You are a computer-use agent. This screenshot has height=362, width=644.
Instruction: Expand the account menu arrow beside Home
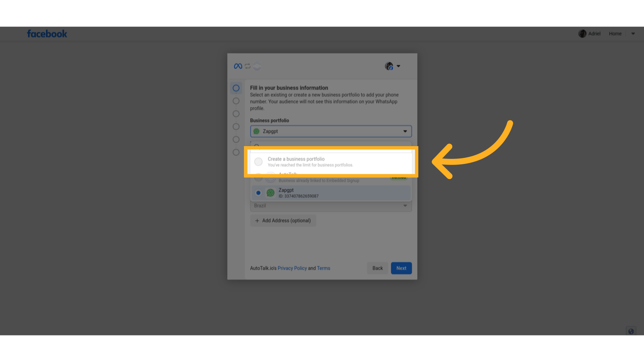click(x=633, y=34)
